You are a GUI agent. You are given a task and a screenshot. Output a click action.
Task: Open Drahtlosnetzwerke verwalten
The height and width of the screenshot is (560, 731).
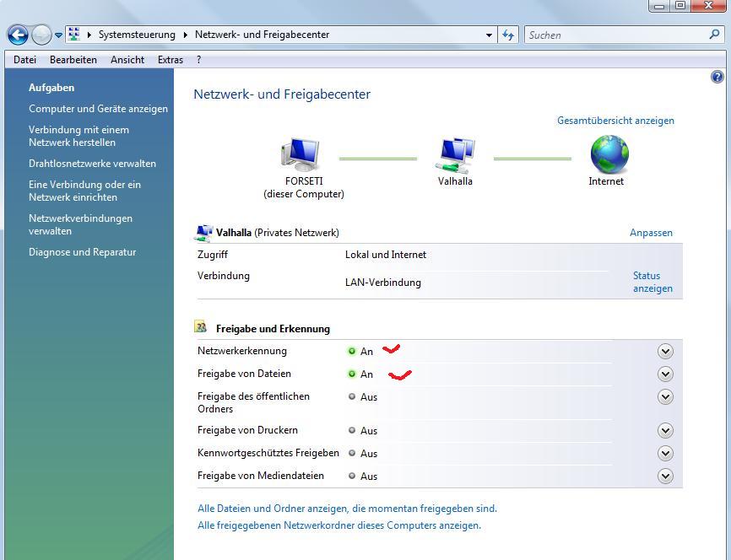pyautogui.click(x=92, y=164)
